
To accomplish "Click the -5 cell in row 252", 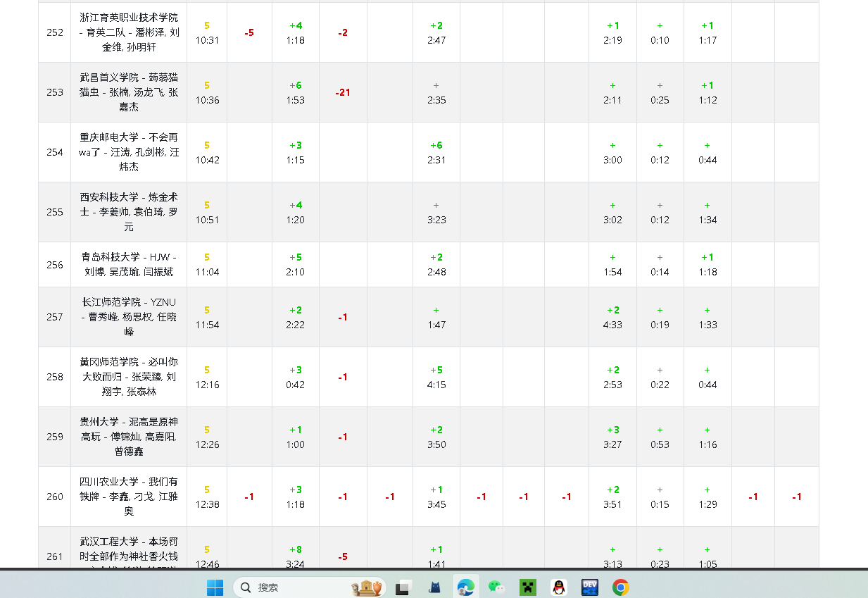I will [249, 32].
